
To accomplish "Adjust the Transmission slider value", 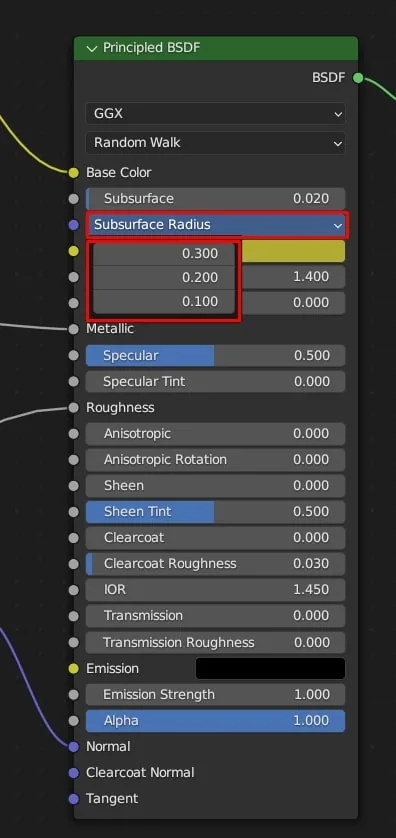I will (215, 616).
